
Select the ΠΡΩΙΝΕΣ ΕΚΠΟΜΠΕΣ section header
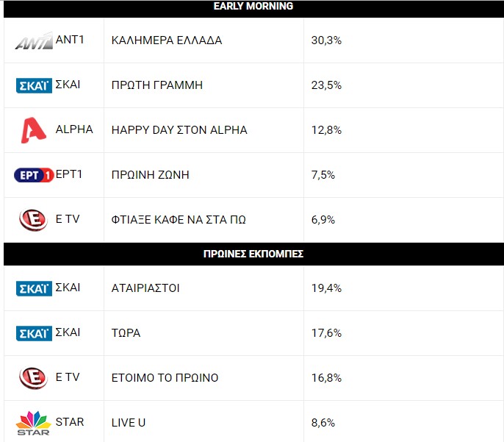point(253,254)
